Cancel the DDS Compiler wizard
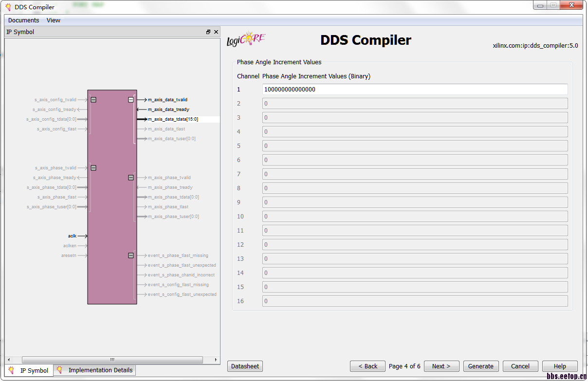Viewport: 588px width, 382px height. 520,366
